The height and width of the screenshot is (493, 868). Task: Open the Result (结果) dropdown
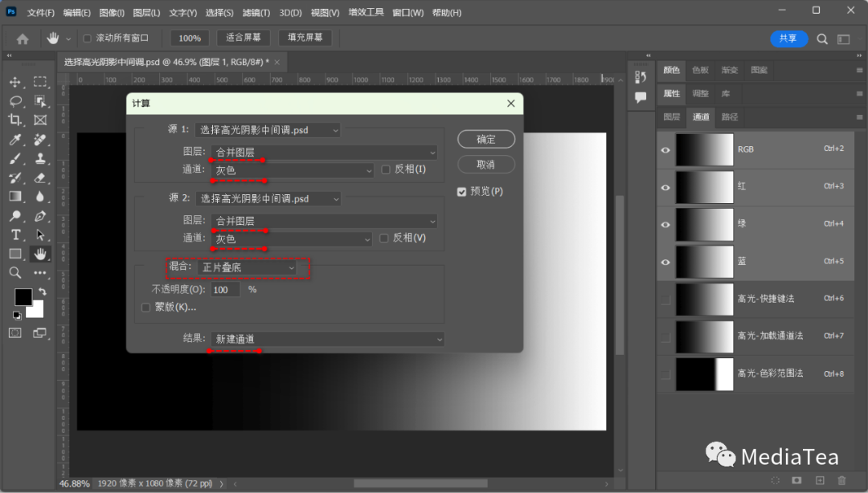click(x=327, y=339)
